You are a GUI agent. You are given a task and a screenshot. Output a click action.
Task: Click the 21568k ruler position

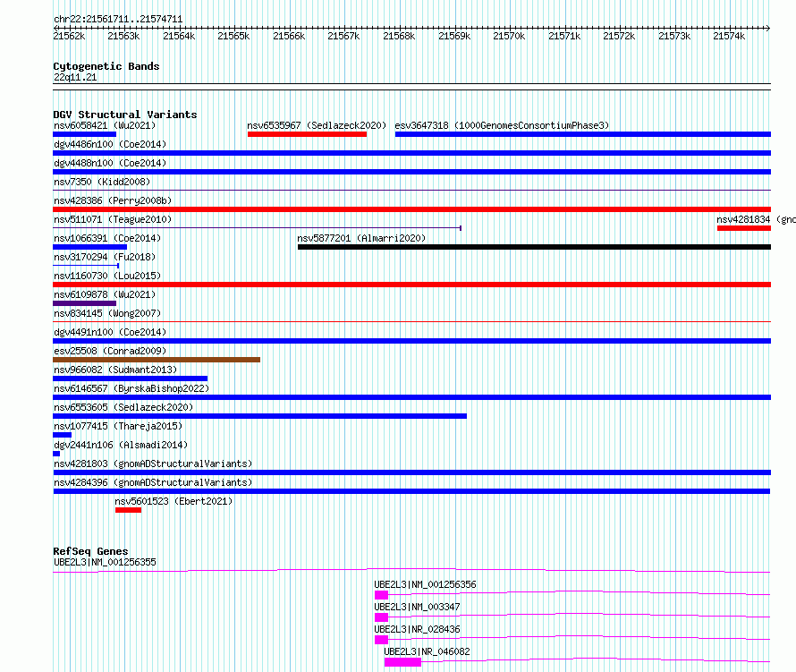[x=399, y=36]
